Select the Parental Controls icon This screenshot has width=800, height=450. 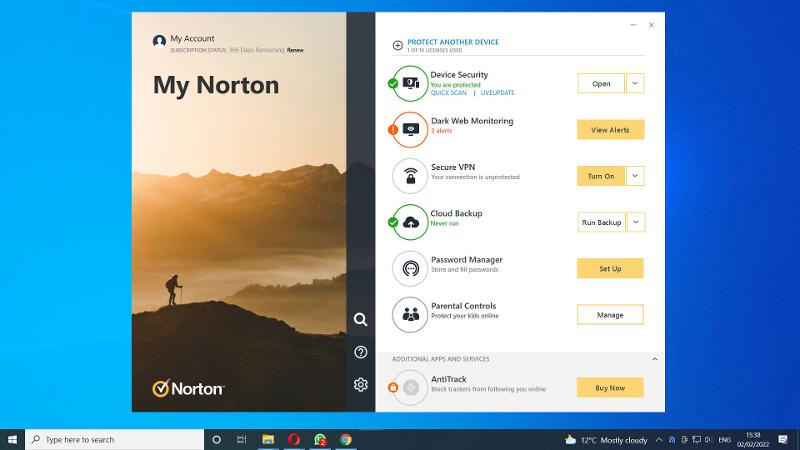click(x=410, y=314)
